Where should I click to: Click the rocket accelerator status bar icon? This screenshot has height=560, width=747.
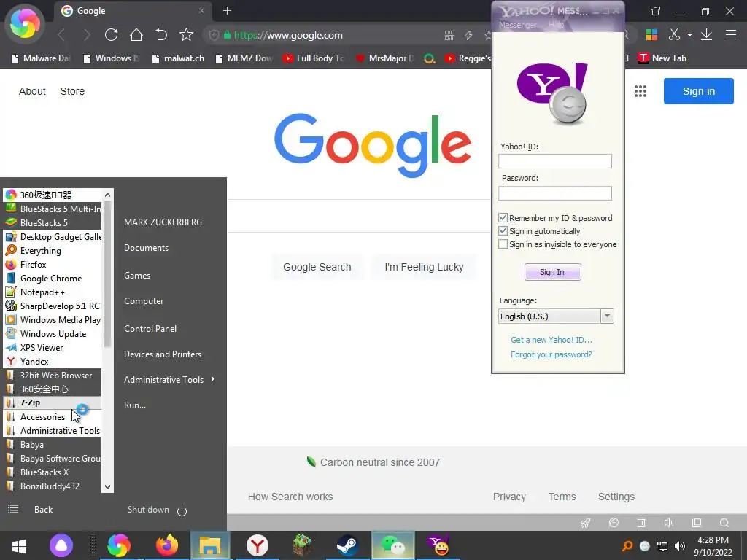(x=586, y=522)
